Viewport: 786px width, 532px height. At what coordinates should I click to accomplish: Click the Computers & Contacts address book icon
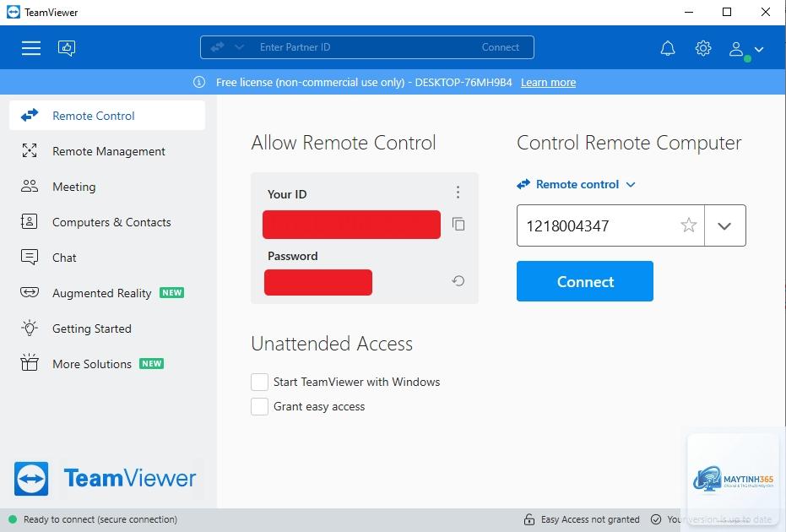(x=29, y=221)
